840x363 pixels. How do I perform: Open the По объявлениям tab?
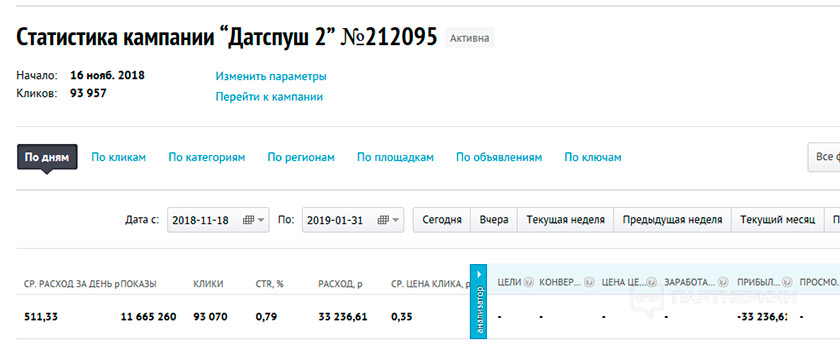point(499,157)
